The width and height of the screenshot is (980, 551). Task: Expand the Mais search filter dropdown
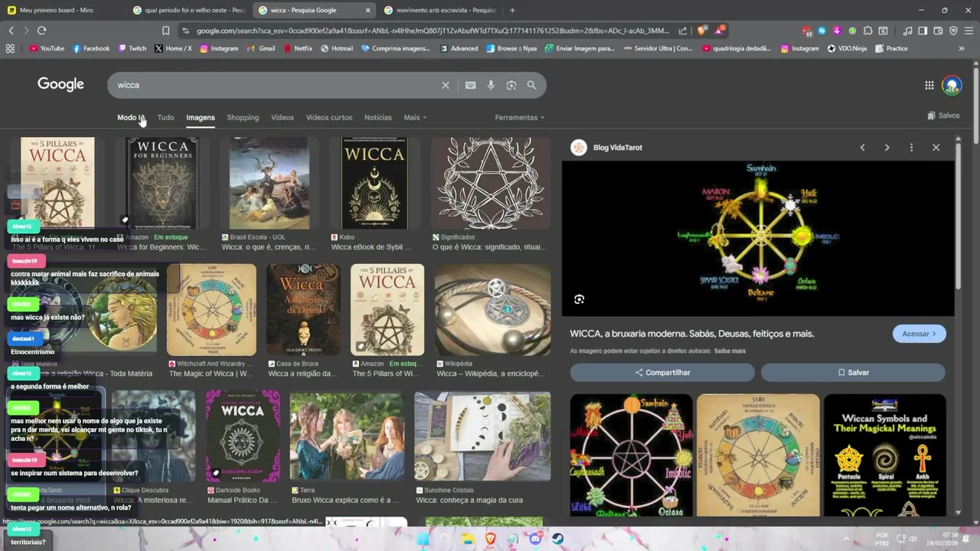(415, 117)
